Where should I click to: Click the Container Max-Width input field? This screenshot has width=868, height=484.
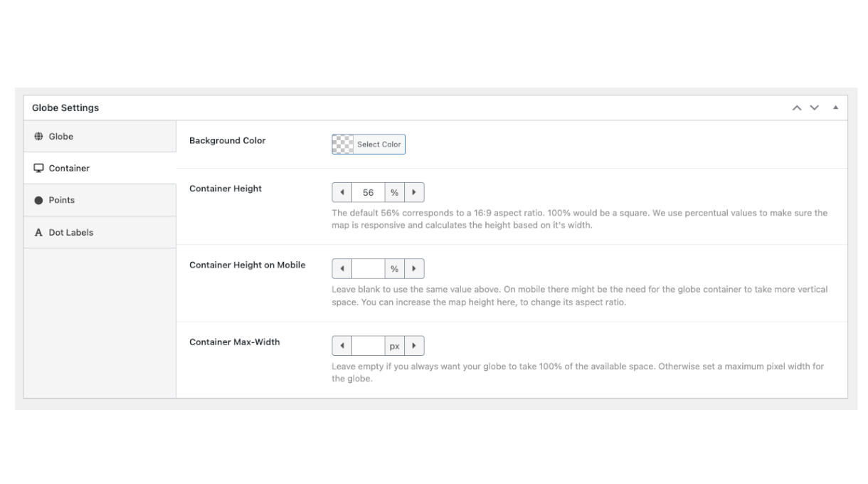369,346
